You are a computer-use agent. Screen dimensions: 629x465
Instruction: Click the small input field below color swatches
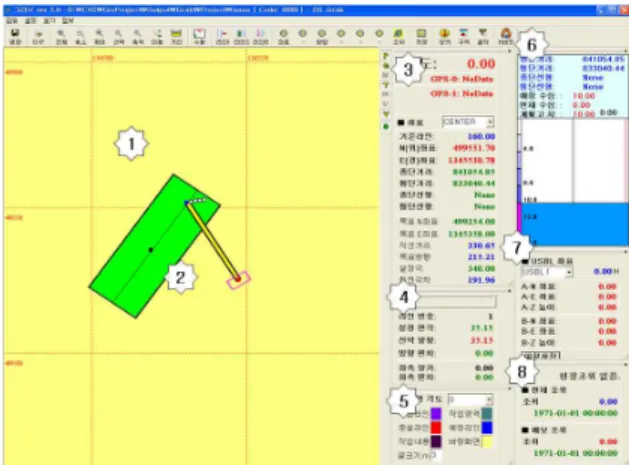coord(436,455)
